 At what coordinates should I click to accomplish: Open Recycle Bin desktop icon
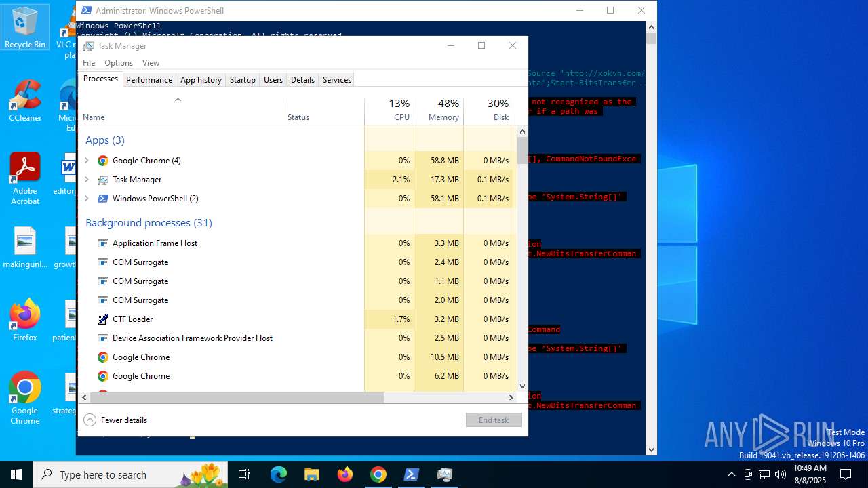(x=25, y=28)
